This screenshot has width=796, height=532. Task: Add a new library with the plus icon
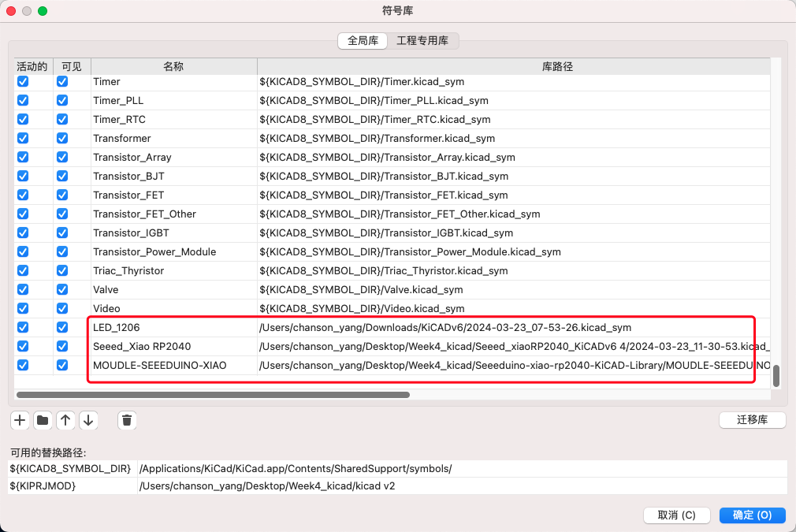pyautogui.click(x=20, y=420)
